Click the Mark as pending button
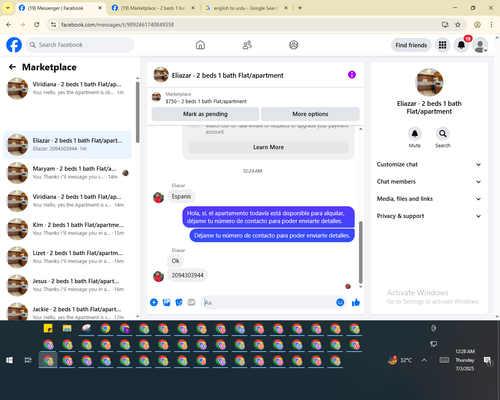The height and width of the screenshot is (400, 500). pyautogui.click(x=205, y=114)
